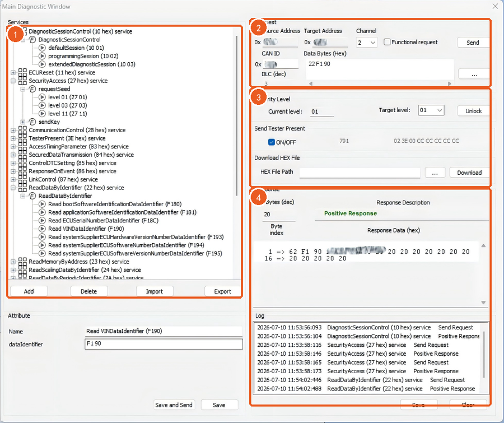Click the Save button beside Save and Send

219,405
